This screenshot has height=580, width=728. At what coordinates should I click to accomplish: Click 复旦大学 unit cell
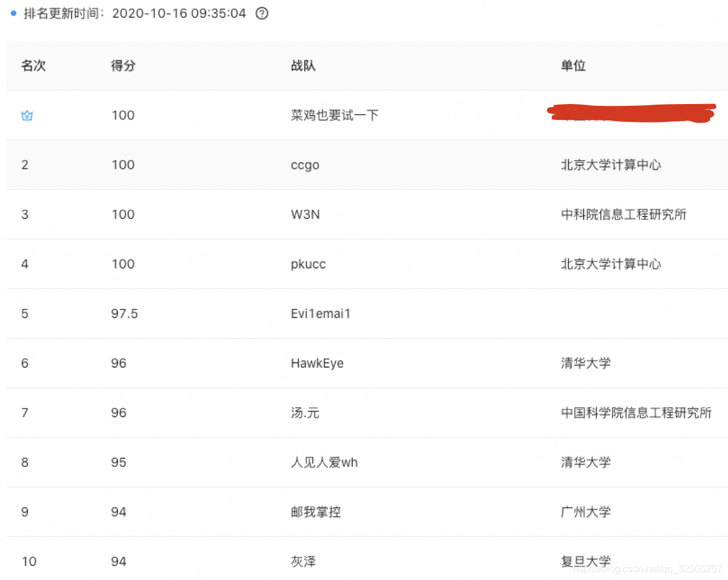586,562
